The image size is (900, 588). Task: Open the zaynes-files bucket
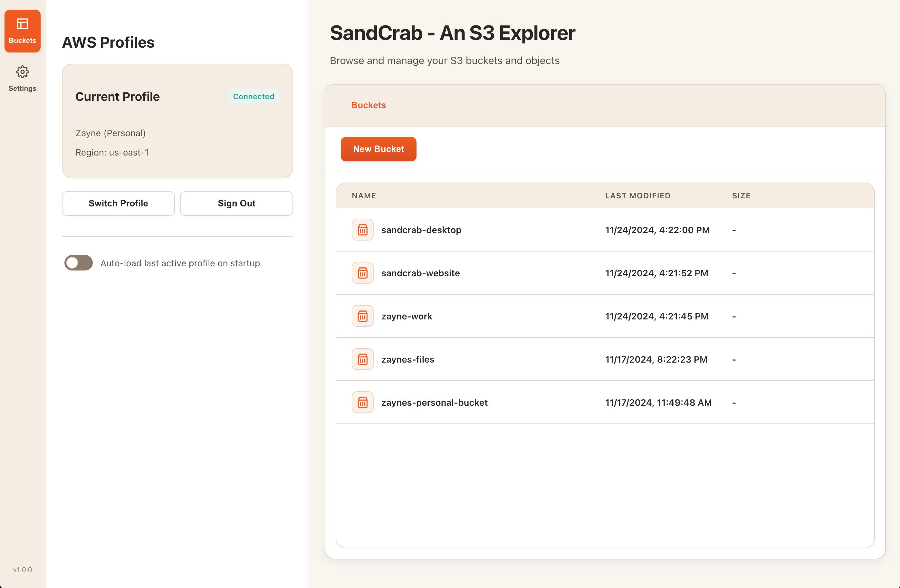(408, 359)
